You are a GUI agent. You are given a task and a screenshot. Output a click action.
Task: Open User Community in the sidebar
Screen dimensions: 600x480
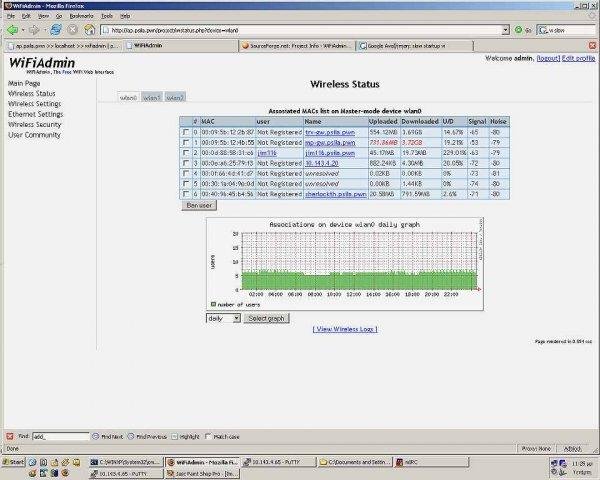[34, 135]
